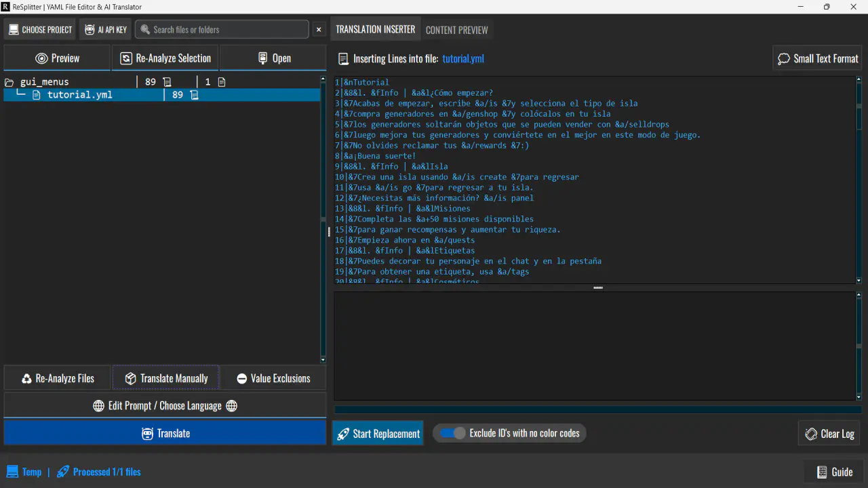Open the AI API Key settings
The width and height of the screenshot is (868, 488).
pos(105,30)
